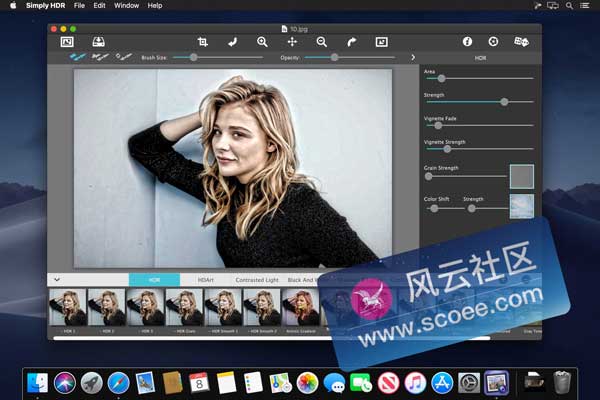Click the save to disk icon
Image resolution: width=600 pixels, height=400 pixels.
tap(98, 42)
